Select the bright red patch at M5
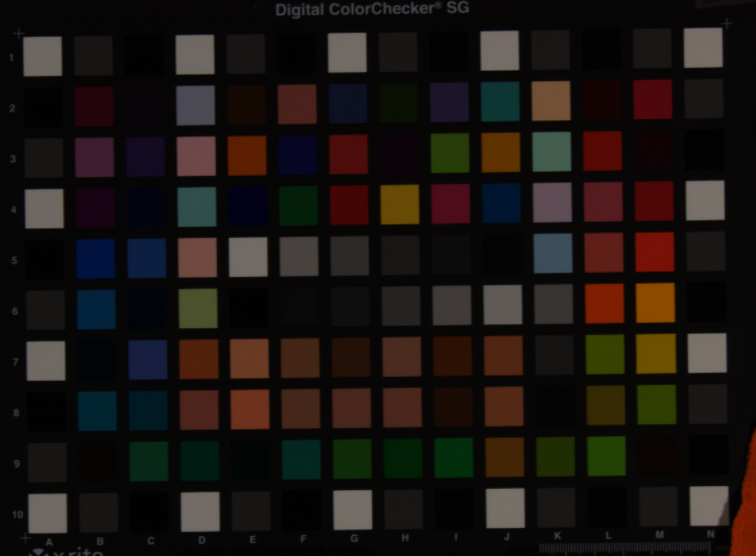 [655, 252]
